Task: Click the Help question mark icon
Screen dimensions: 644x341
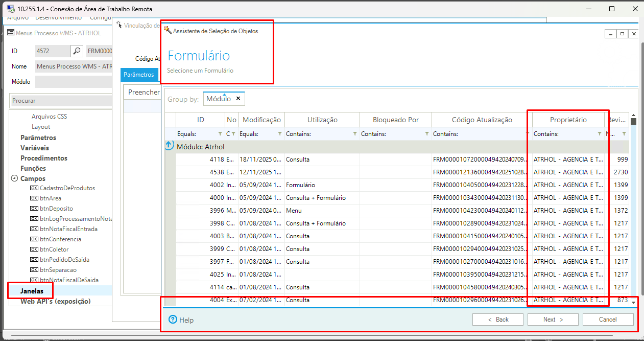Action: point(173,320)
